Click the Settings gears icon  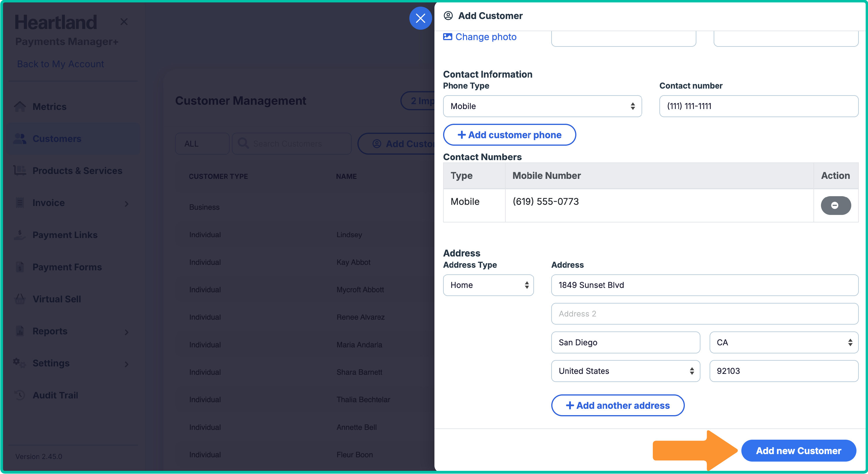pos(19,363)
